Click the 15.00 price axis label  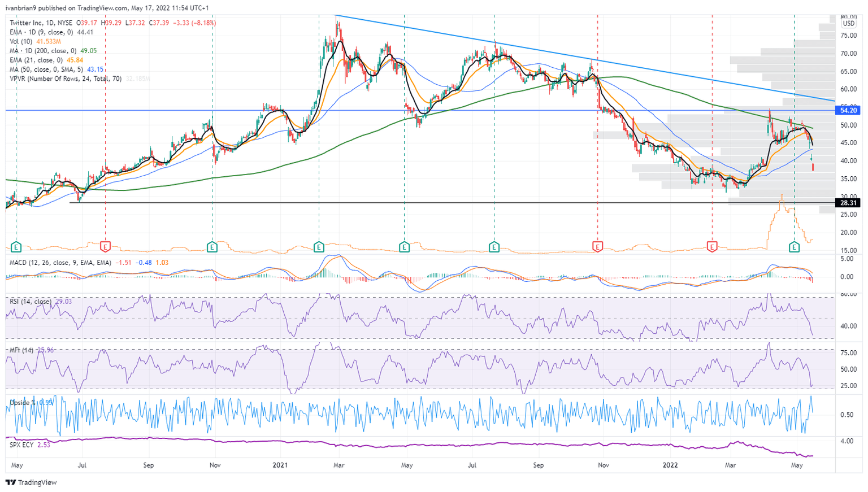848,251
